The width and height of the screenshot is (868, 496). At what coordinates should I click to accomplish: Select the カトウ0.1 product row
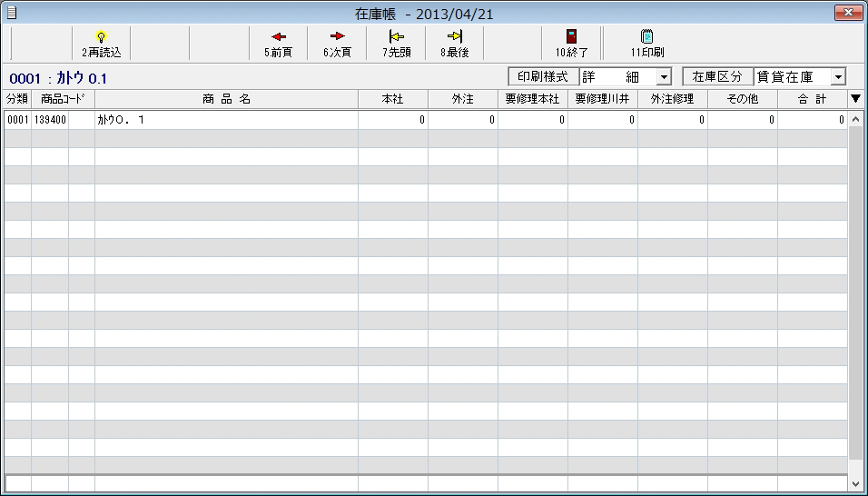(x=226, y=119)
